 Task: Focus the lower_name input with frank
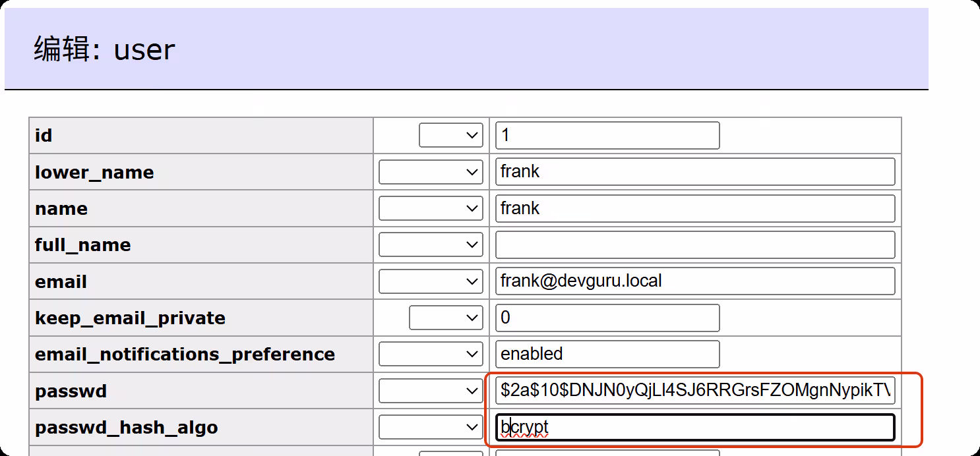(x=694, y=172)
